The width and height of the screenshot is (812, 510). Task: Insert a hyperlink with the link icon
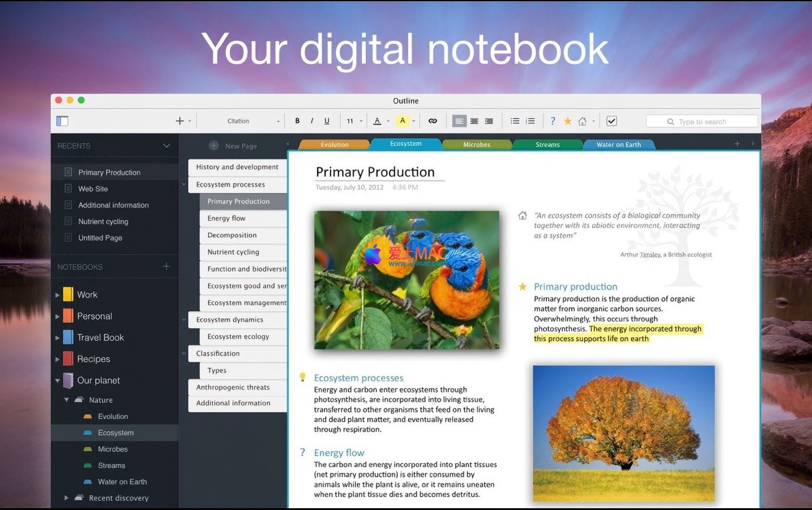433,121
